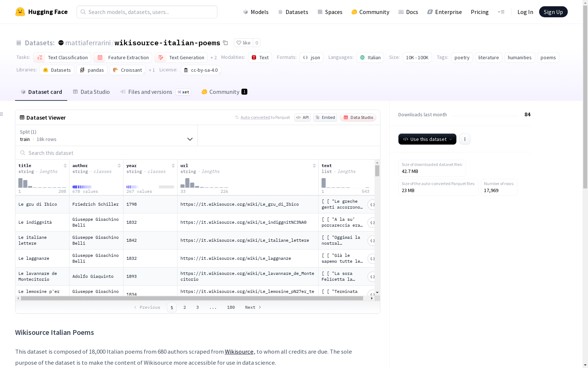Click the Sign Up button

pos(553,12)
